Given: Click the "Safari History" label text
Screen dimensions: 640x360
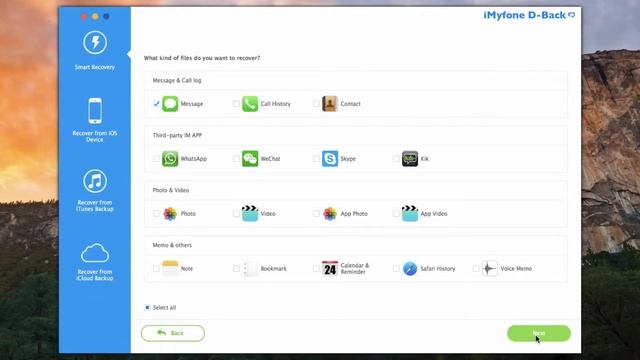Looking at the screenshot, I should [438, 269].
